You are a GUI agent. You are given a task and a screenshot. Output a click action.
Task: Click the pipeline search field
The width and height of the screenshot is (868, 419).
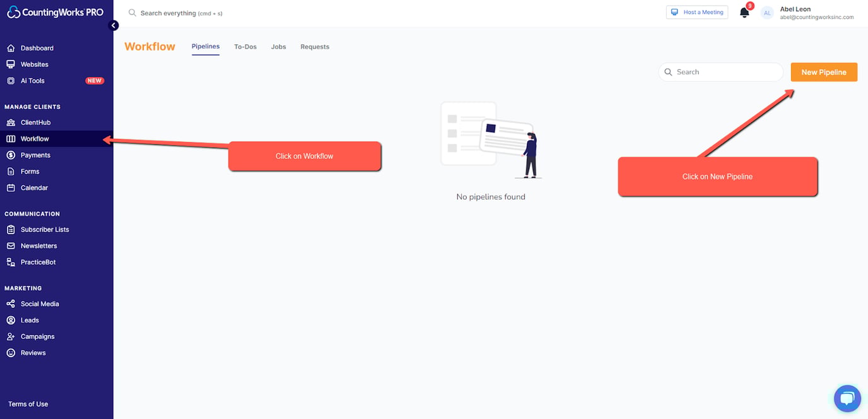tap(720, 72)
